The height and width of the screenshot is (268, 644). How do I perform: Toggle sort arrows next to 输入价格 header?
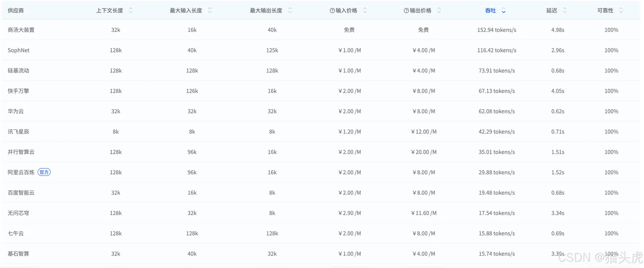coord(365,10)
